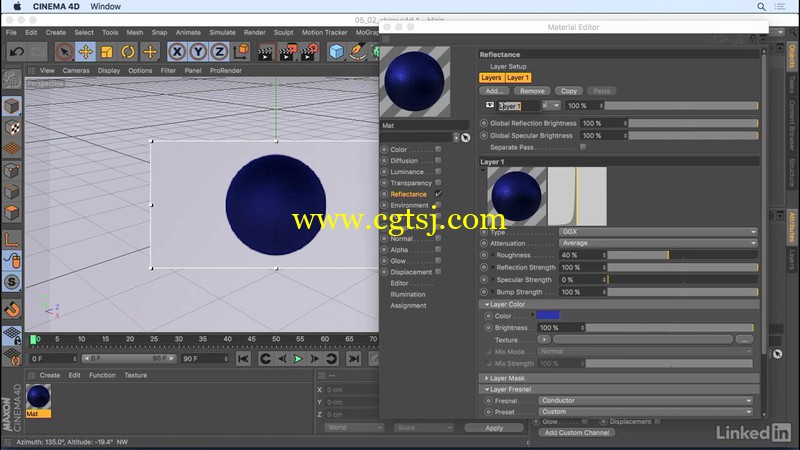Click the Enable Axis icon
The width and height of the screenshot is (800, 450).
(x=12, y=239)
